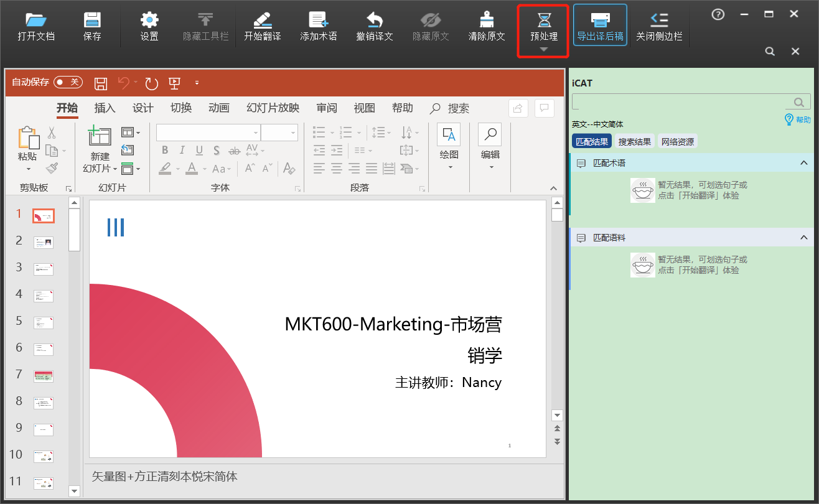819x504 pixels.
Task: Collapse the ribbon with the chevron
Action: point(553,188)
